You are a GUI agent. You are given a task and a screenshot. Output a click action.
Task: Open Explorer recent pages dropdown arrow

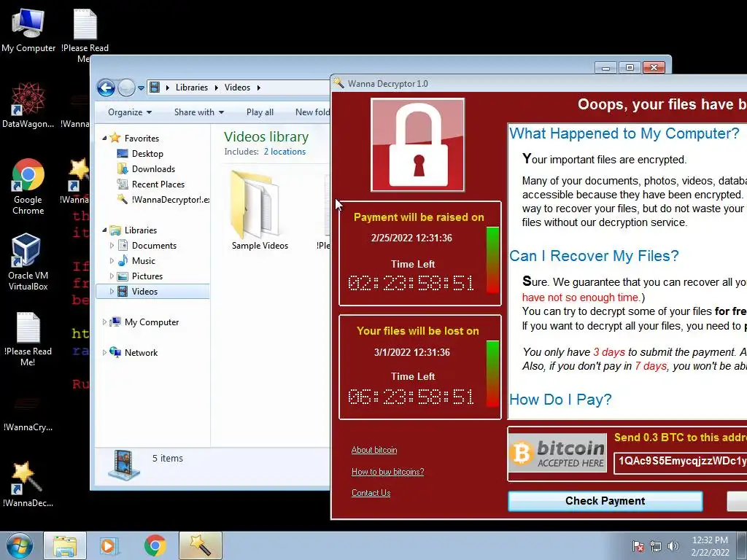click(141, 88)
